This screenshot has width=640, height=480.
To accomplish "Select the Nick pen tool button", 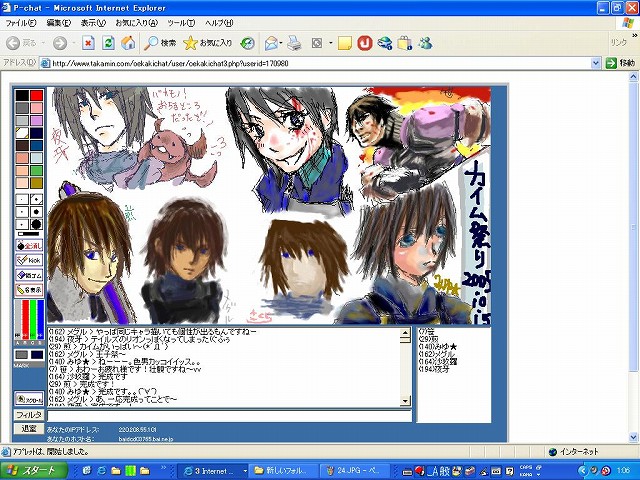I will coord(29,260).
